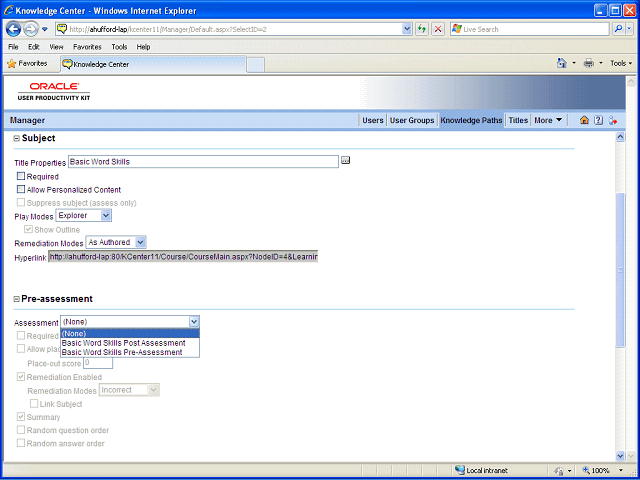Go to Knowledge Paths
The image size is (640, 480).
click(x=471, y=120)
